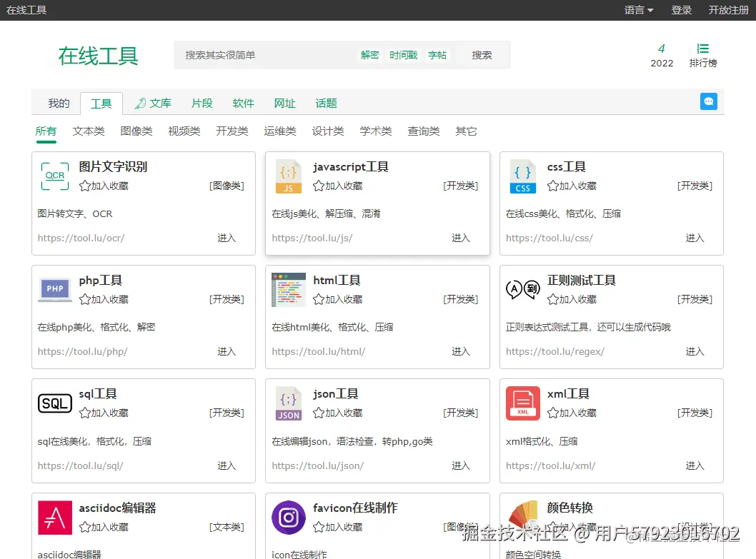Switch to the 工具 tab
The image size is (756, 559).
pos(101,103)
